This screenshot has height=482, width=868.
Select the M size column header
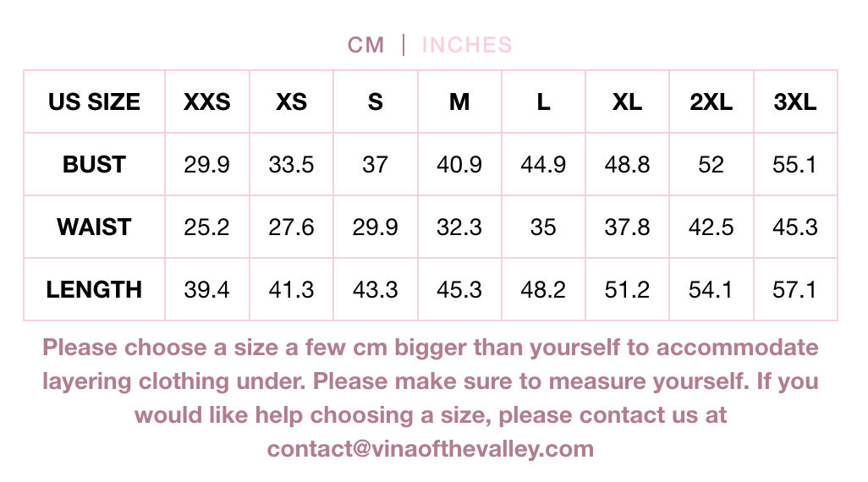pyautogui.click(x=459, y=101)
